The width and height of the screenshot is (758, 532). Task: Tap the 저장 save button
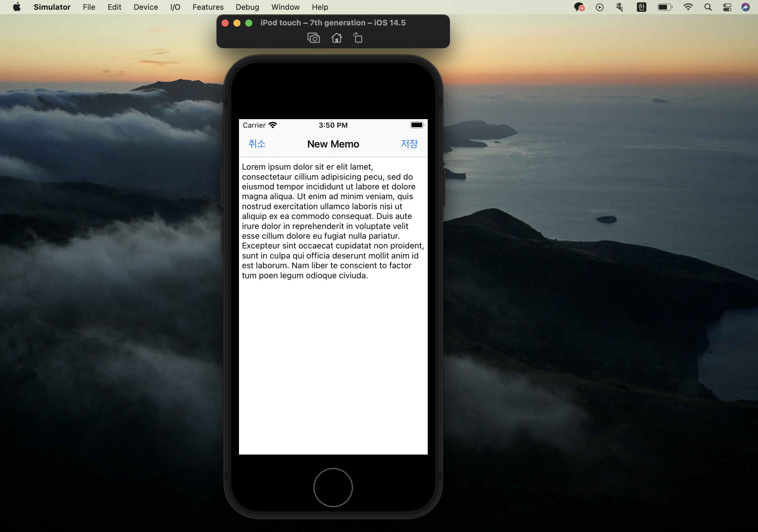tap(409, 144)
